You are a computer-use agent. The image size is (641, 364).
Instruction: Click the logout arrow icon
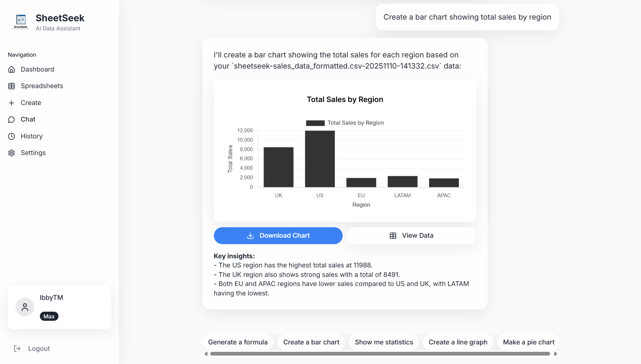[x=17, y=348]
